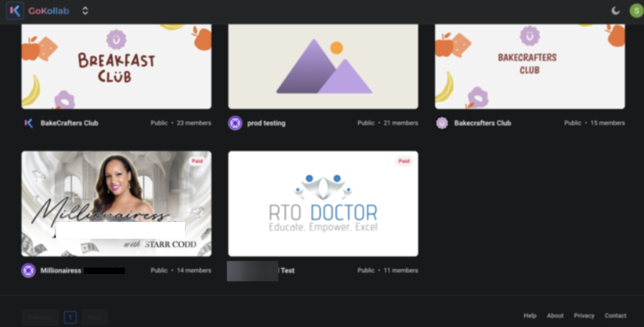Toggle dark mode with the moon icon
The image size is (644, 327).
[615, 11]
